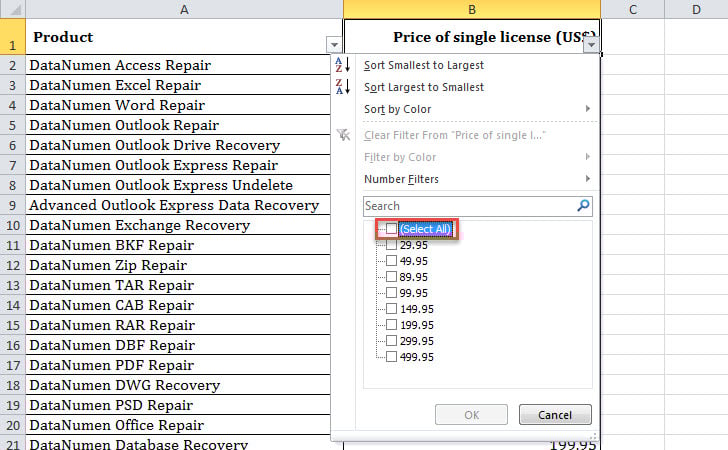Click the Sort Smallest to Largest A-Z icon
The height and width of the screenshot is (450, 728).
point(343,65)
